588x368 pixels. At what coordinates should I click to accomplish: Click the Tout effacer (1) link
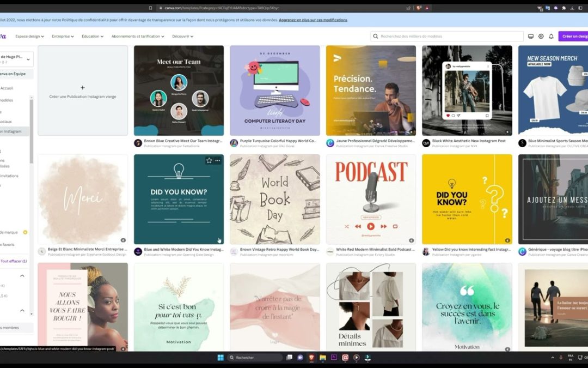(x=14, y=261)
